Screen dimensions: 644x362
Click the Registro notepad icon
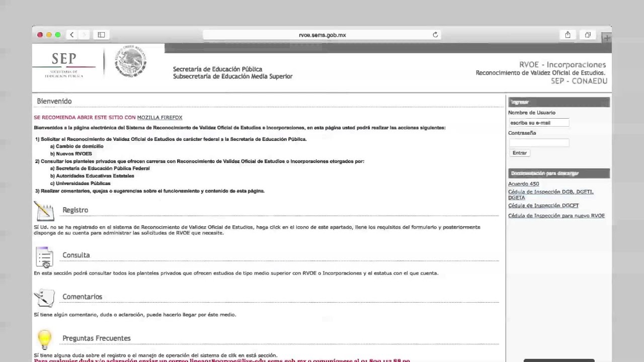coord(44,211)
